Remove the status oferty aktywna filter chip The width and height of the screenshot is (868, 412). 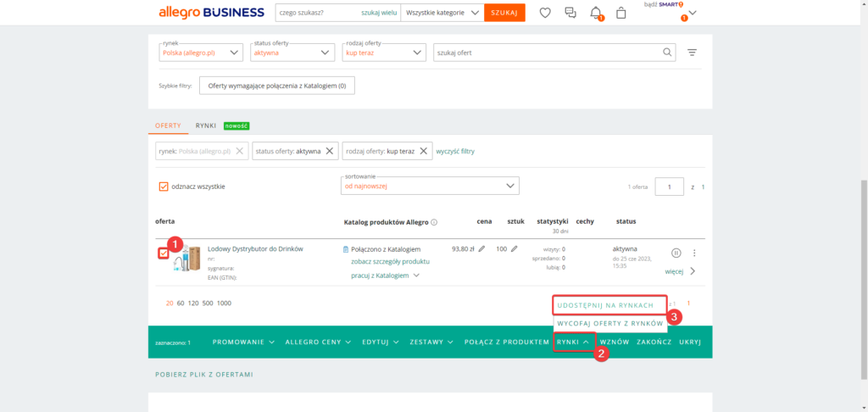329,151
